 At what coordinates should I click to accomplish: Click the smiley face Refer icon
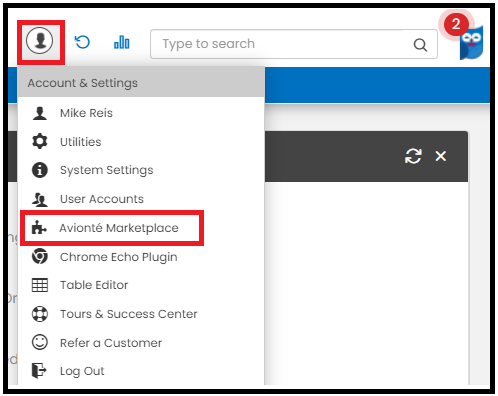[x=40, y=342]
